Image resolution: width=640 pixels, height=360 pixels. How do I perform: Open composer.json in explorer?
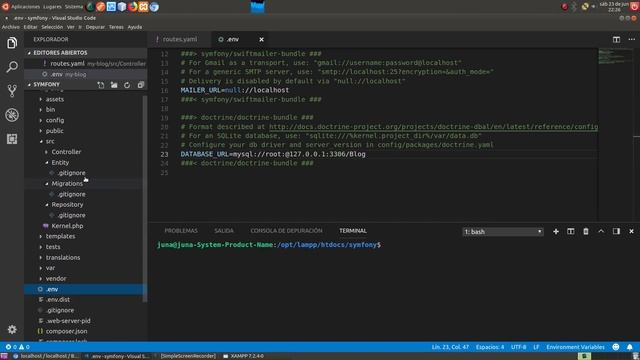click(67, 331)
